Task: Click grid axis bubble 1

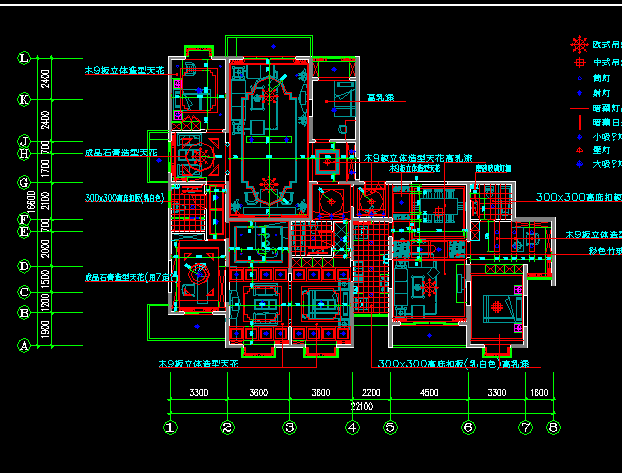Action: tap(170, 427)
